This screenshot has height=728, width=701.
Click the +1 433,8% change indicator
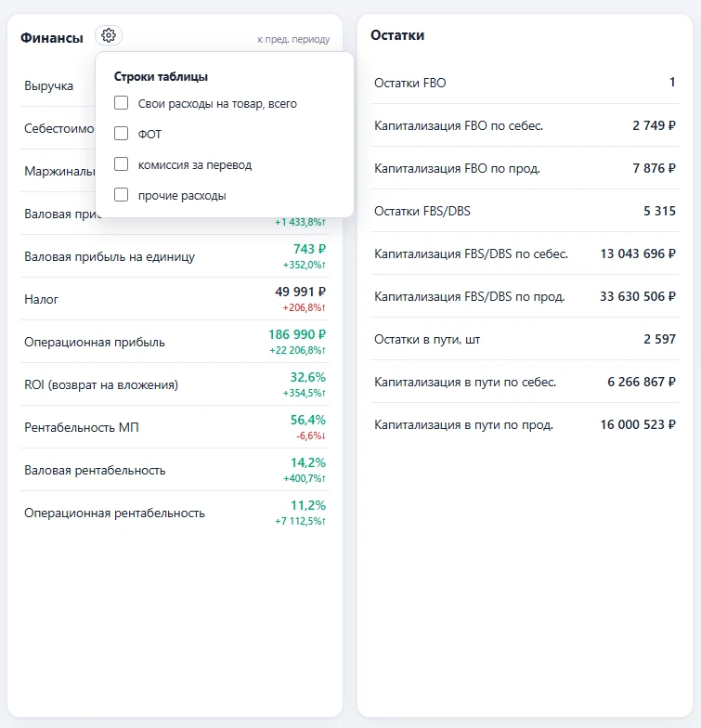(x=301, y=223)
